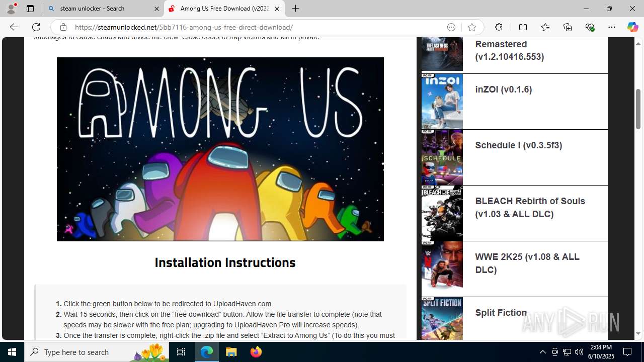Image resolution: width=644 pixels, height=362 pixels.
Task: Open the browser profile icon
Action: click(x=11, y=9)
